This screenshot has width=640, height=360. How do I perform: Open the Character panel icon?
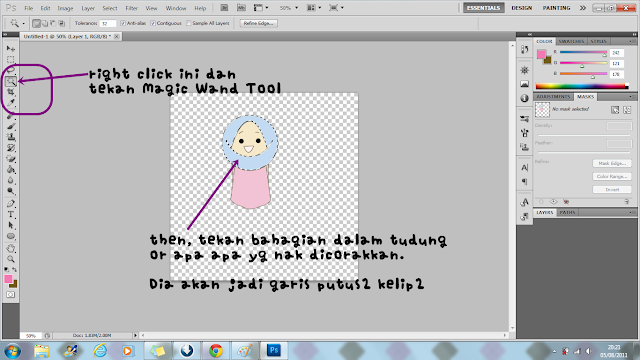[x=524, y=167]
